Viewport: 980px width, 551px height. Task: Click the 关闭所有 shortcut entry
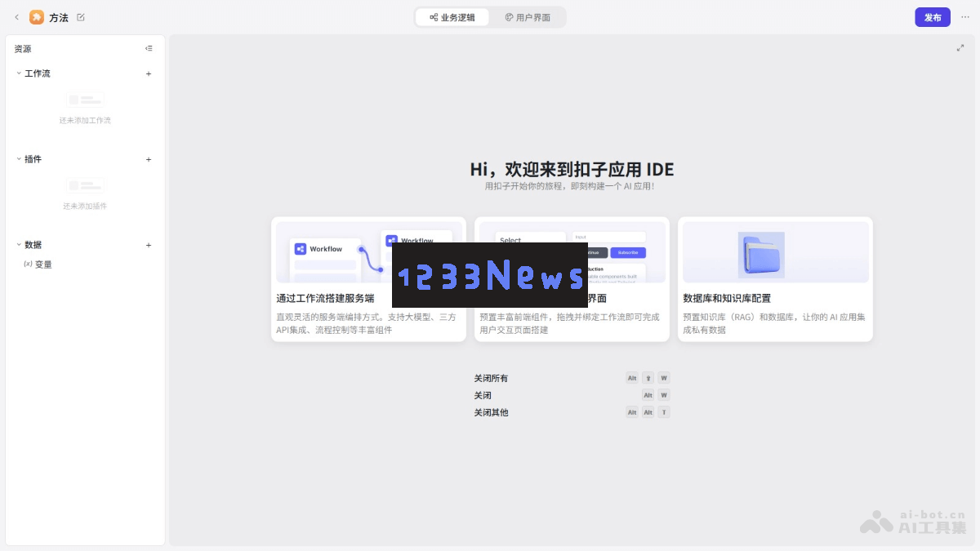tap(572, 378)
